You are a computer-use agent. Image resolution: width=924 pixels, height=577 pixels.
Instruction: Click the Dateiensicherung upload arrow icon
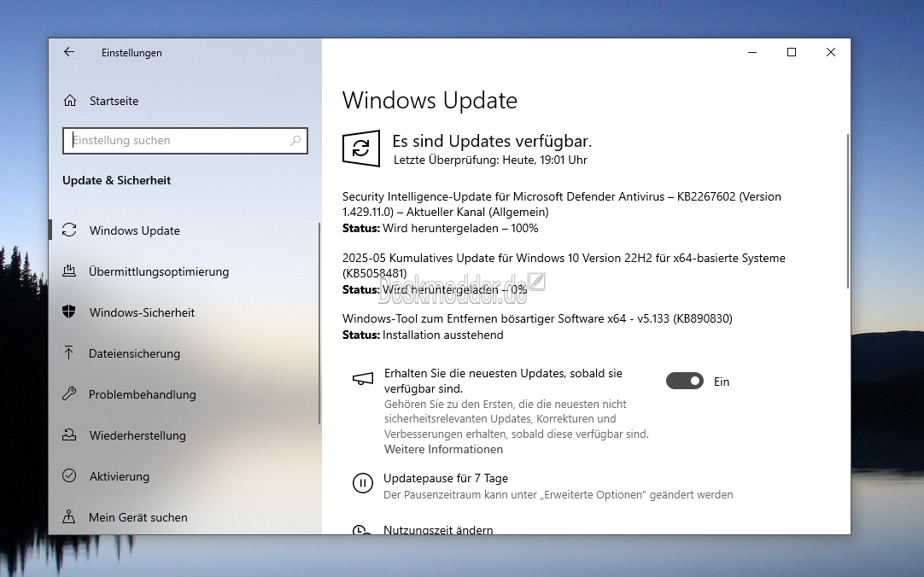click(x=69, y=353)
